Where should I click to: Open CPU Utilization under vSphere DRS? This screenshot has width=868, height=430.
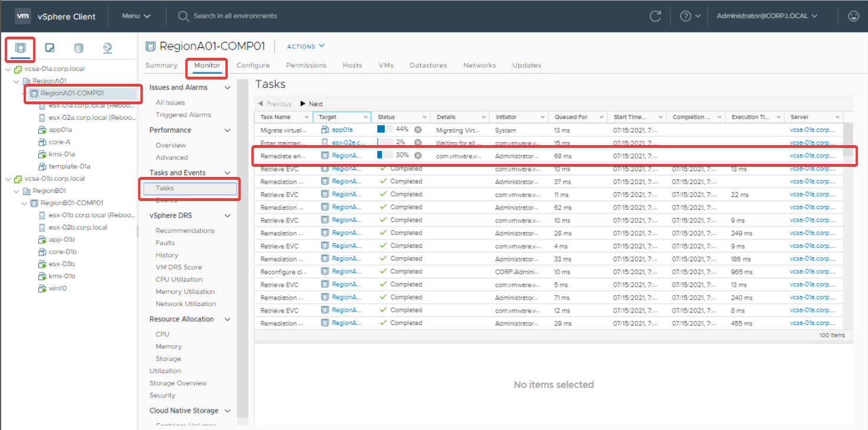(179, 280)
